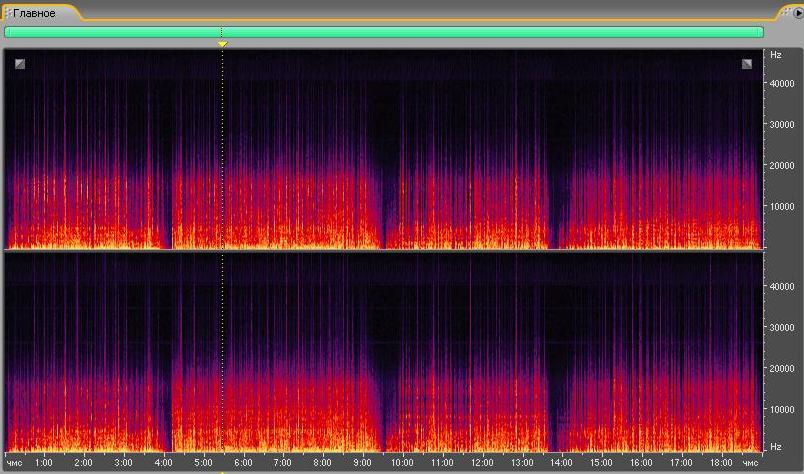Click the yellow playhead cursor marker

pos(222,44)
